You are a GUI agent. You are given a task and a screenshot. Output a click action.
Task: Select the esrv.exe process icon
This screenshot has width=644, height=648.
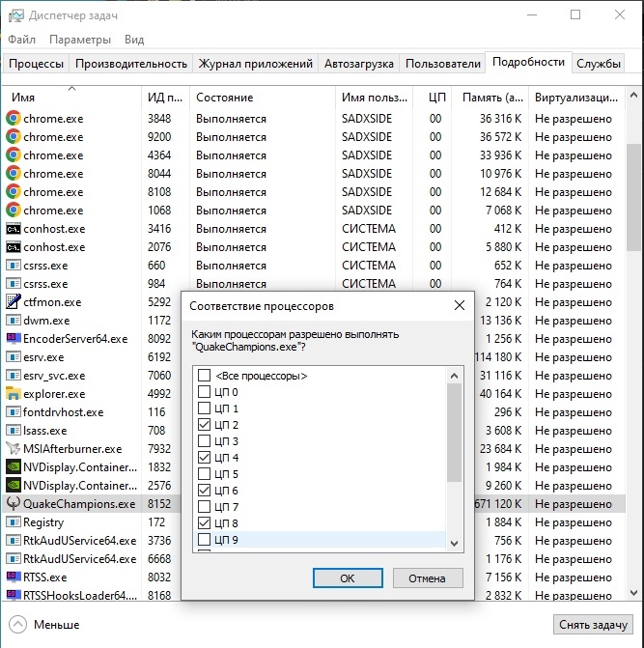pyautogui.click(x=14, y=357)
